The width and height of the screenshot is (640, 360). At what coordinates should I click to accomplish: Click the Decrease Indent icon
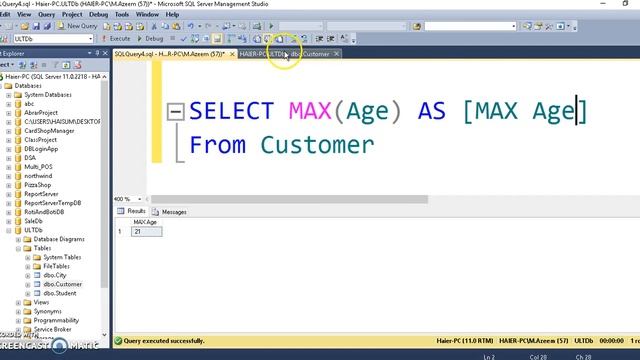point(319,39)
